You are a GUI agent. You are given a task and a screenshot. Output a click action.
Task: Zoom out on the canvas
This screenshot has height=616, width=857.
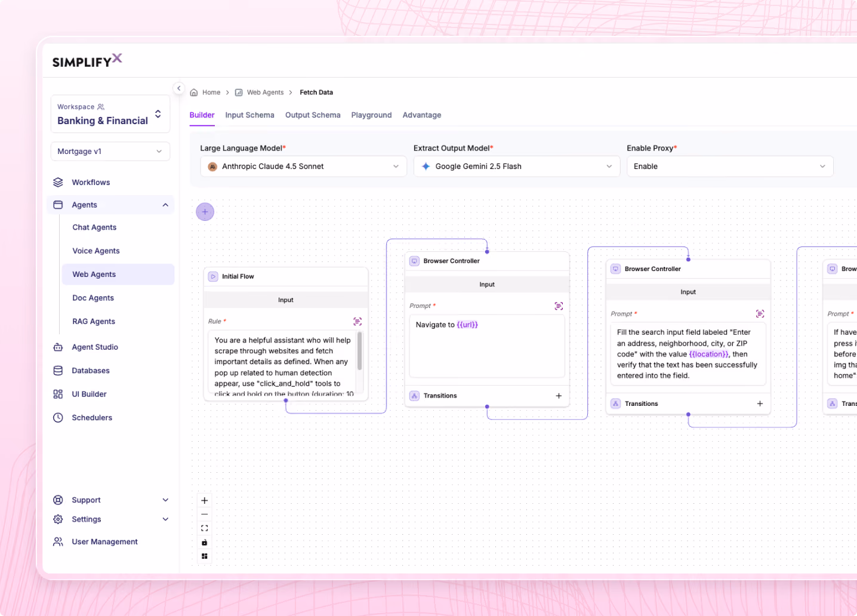[205, 515]
